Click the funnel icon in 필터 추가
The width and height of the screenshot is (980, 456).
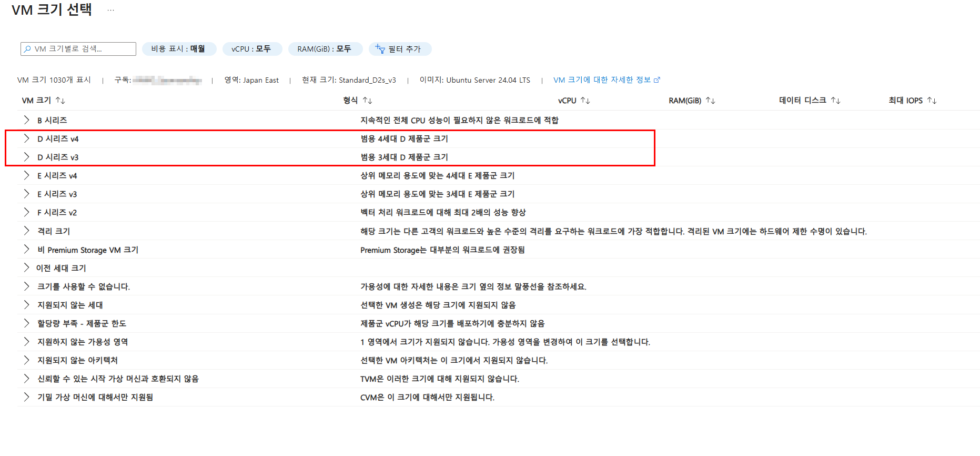click(x=380, y=49)
